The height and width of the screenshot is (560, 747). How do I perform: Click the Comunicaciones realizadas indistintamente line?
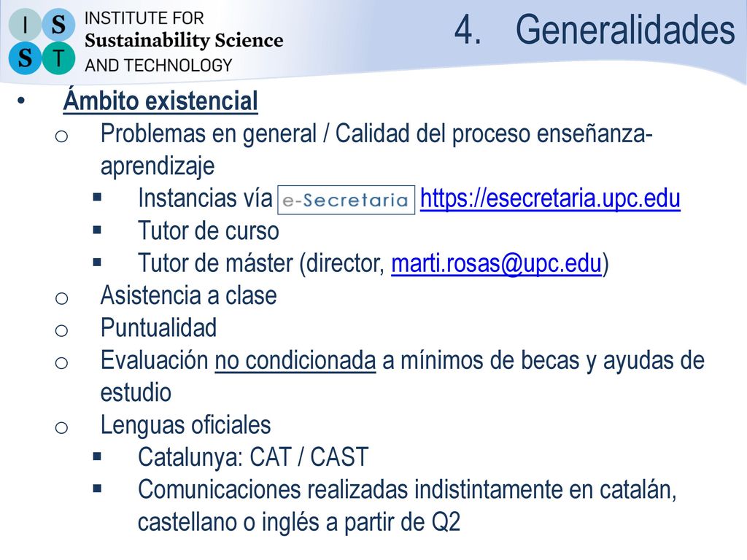click(407, 506)
